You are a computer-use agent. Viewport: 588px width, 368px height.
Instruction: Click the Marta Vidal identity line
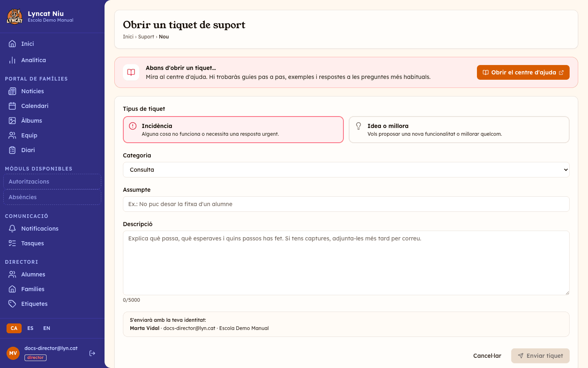199,328
